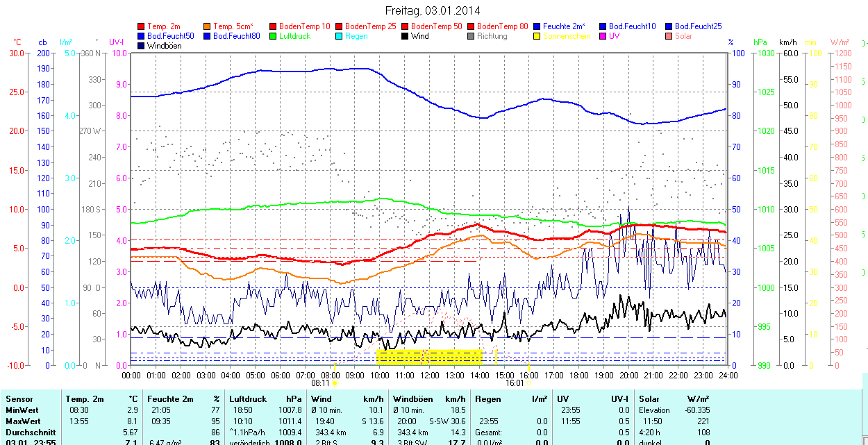Click the BodenTemp 10 legend label

tap(305, 26)
